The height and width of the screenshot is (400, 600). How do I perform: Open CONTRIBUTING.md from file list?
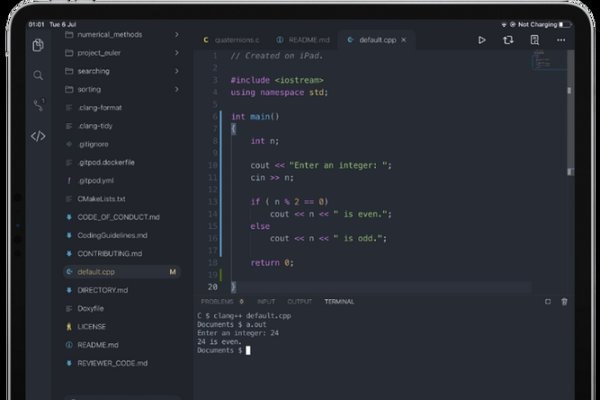click(111, 253)
